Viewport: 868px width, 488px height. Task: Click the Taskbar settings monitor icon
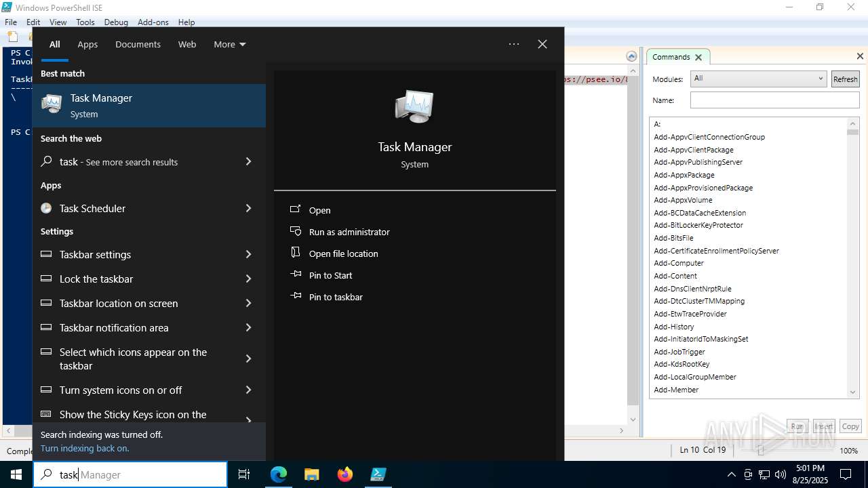point(46,254)
